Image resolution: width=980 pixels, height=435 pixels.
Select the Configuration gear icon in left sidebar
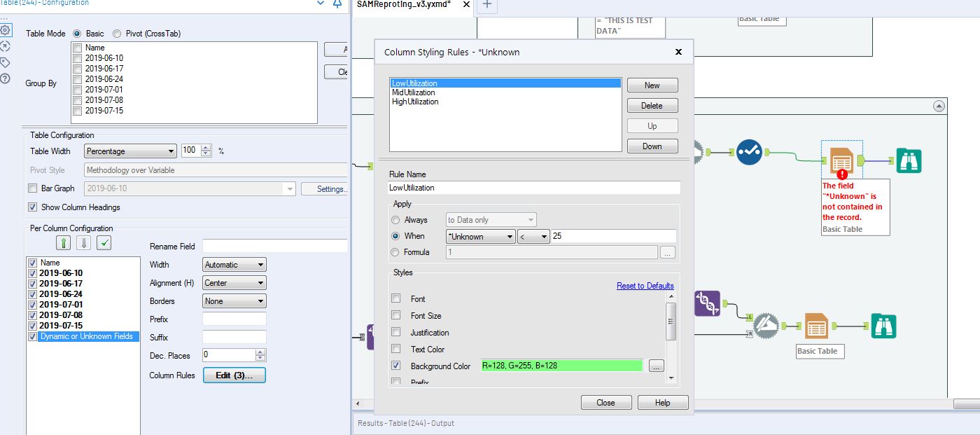pyautogui.click(x=6, y=30)
